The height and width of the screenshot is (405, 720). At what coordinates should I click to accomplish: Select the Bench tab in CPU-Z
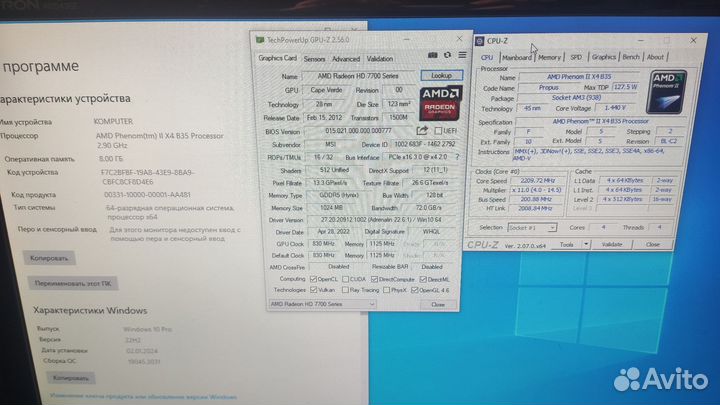point(631,57)
